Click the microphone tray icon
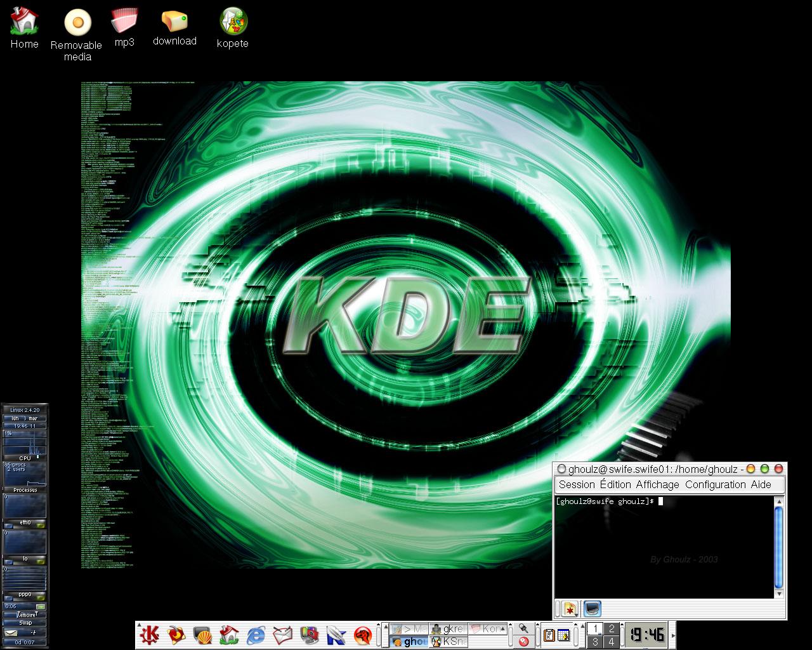The width and height of the screenshot is (812, 650). pyautogui.click(x=524, y=628)
